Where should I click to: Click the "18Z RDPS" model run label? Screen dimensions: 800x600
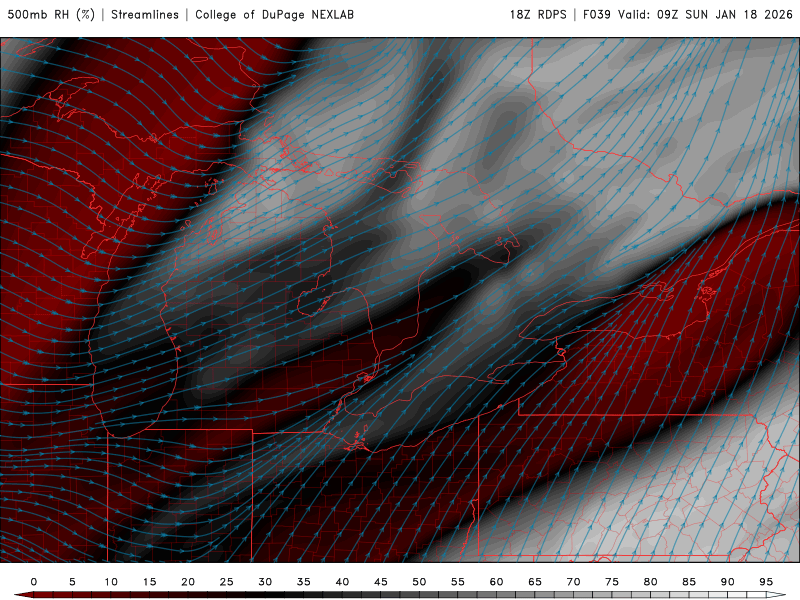click(x=538, y=15)
